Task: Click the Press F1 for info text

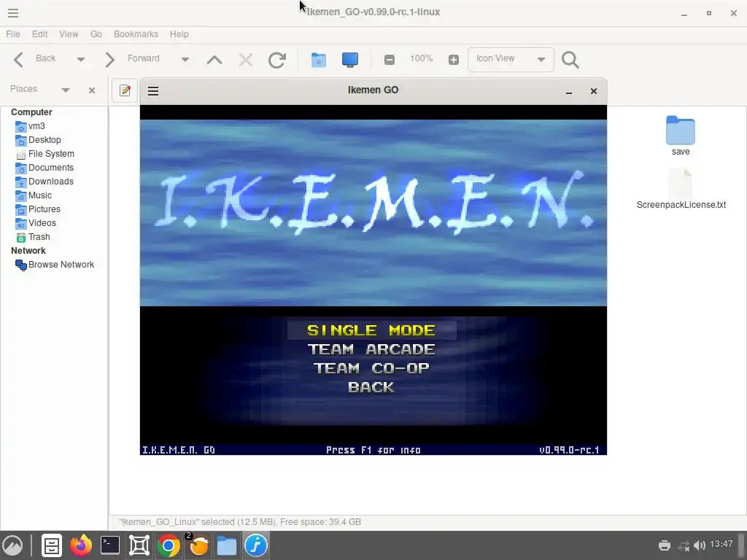Action: (373, 450)
